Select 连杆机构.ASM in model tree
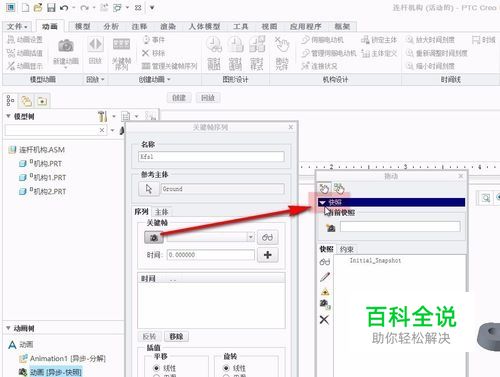The height and width of the screenshot is (377, 500). [37, 150]
